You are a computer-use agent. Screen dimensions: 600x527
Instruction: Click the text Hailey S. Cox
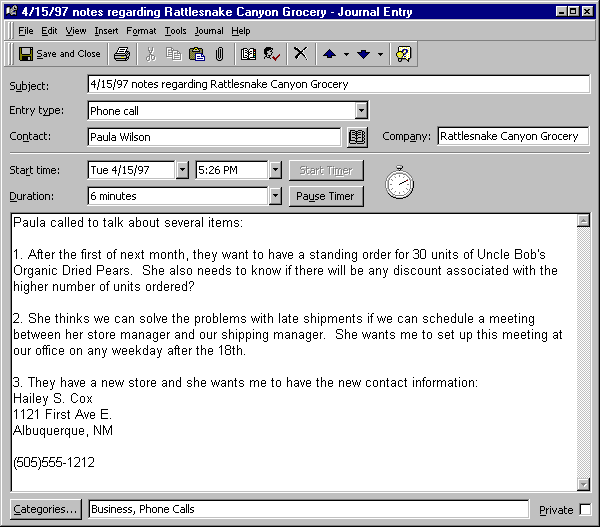click(x=53, y=398)
